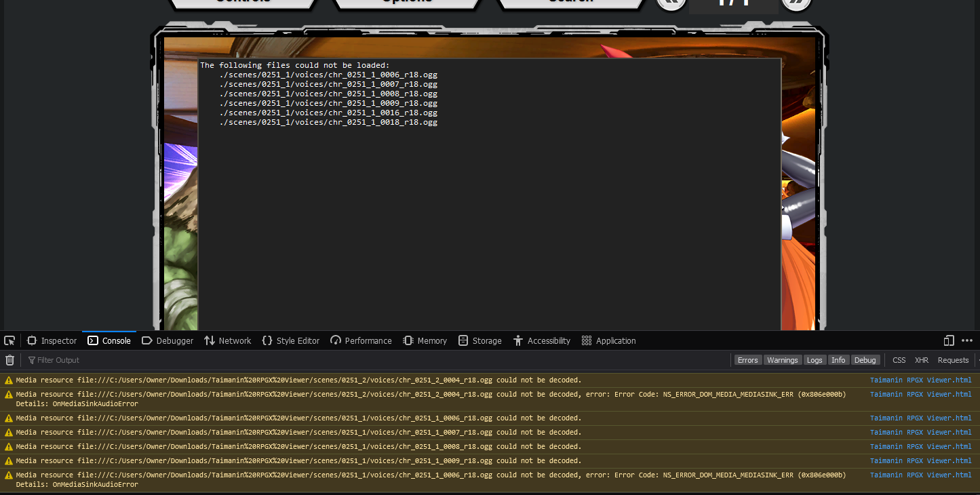
Task: Click the Network tab arrows icon
Action: click(210, 340)
